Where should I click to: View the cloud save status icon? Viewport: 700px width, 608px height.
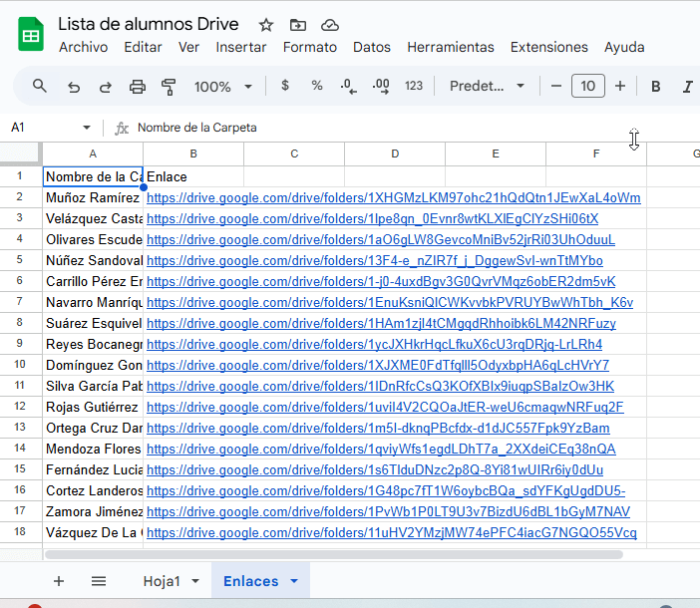330,25
